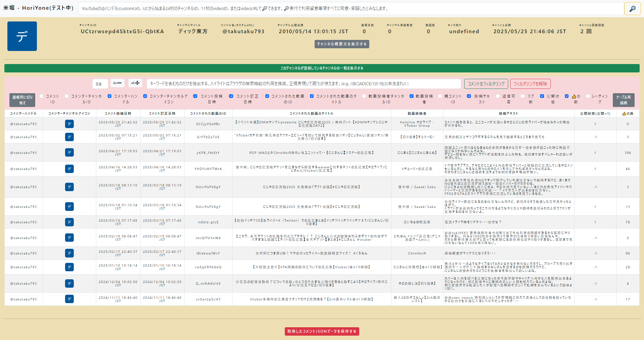Uncheck the コメント投稿日時 column checkbox
Viewport: 644px width, 340px height.
coord(195,96)
